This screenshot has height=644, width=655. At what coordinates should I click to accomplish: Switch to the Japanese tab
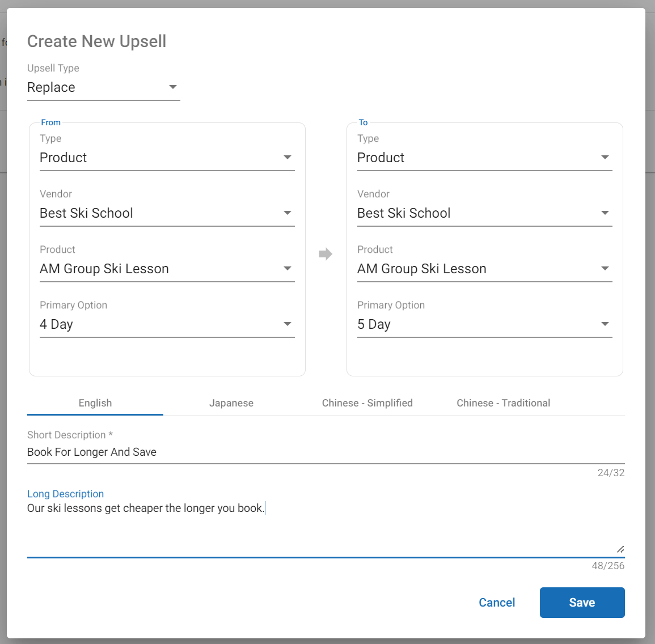(231, 403)
